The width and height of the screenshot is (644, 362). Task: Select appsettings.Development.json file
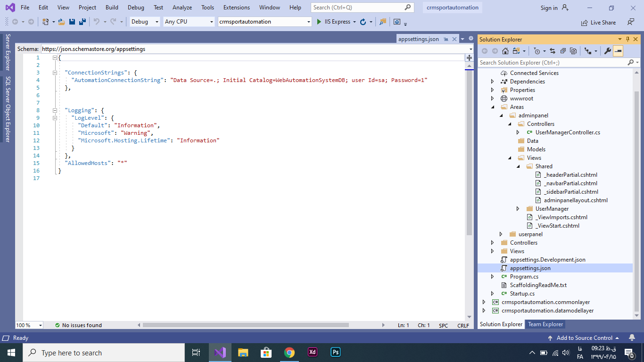[x=548, y=260]
